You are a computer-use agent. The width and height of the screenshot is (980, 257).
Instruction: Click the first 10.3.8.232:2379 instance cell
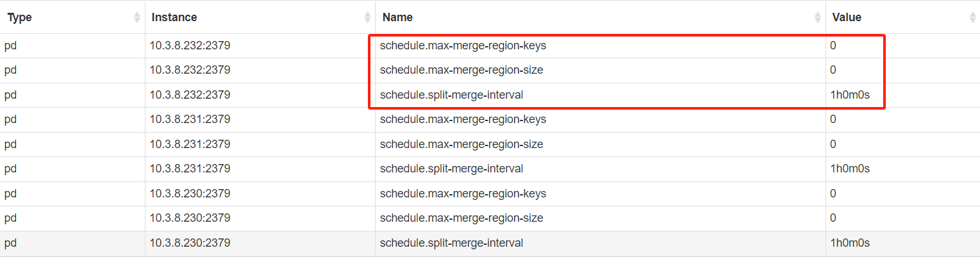click(x=190, y=46)
